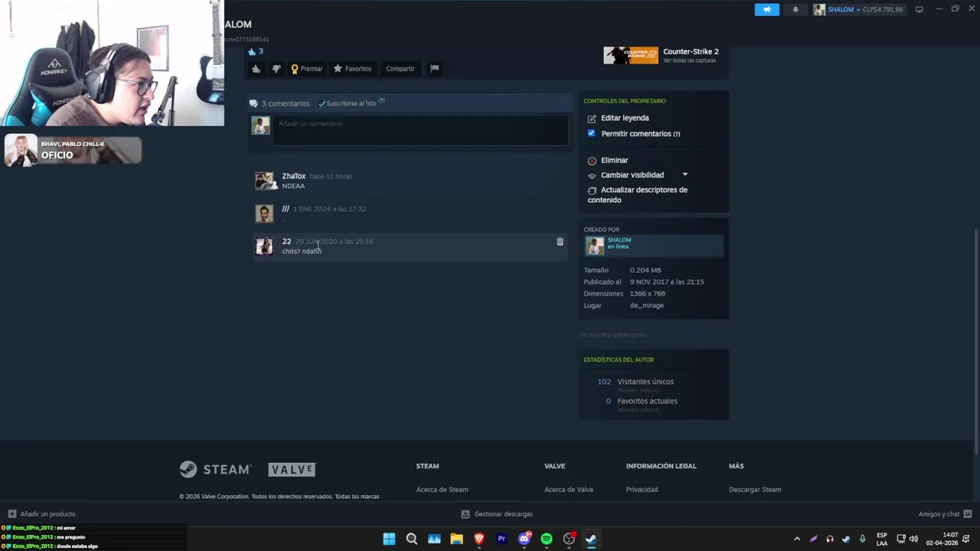980x551 pixels.
Task: Click the thumbs-down rate icon
Action: [x=276, y=69]
